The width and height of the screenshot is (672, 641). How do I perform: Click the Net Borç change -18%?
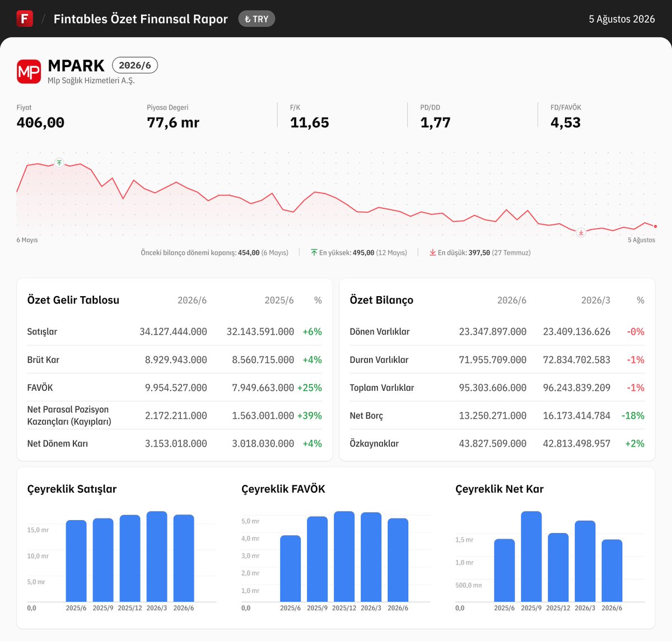633,415
